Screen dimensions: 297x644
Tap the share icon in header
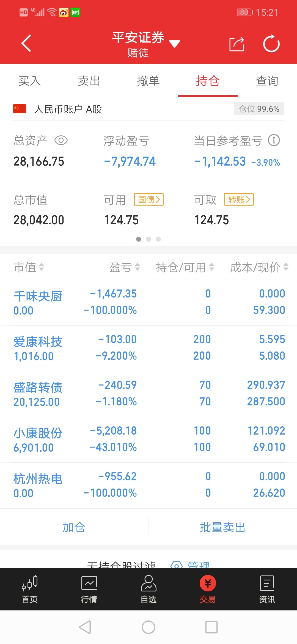coord(237,44)
